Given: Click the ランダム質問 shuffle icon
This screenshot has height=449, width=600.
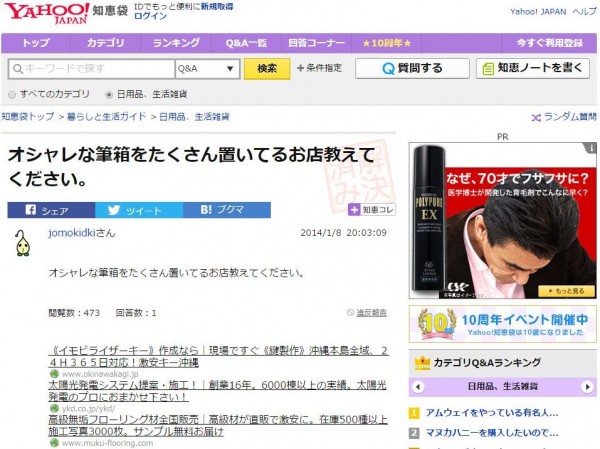Looking at the screenshot, I should pyautogui.click(x=537, y=117).
